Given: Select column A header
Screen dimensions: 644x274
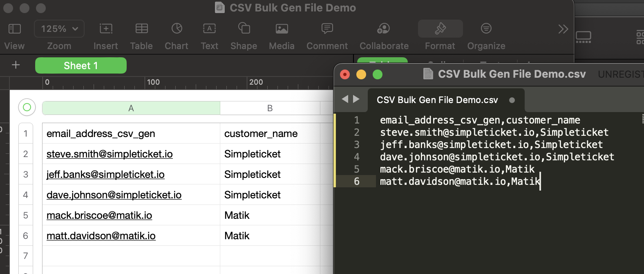Looking at the screenshot, I should [131, 108].
